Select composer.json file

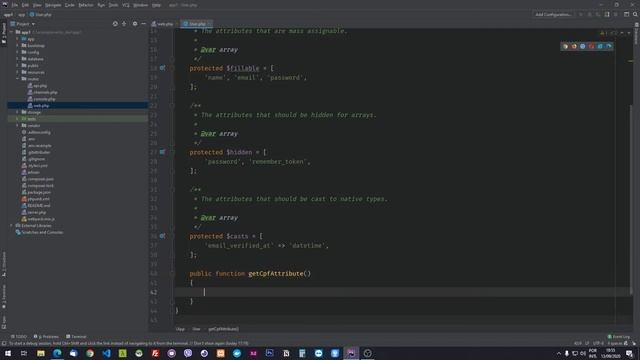pyautogui.click(x=38, y=179)
